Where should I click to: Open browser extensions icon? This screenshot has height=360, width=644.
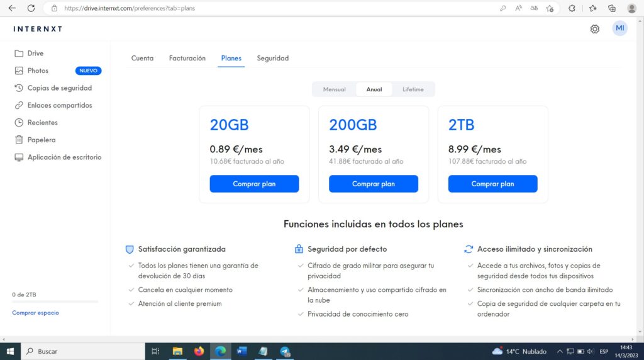[x=572, y=8]
